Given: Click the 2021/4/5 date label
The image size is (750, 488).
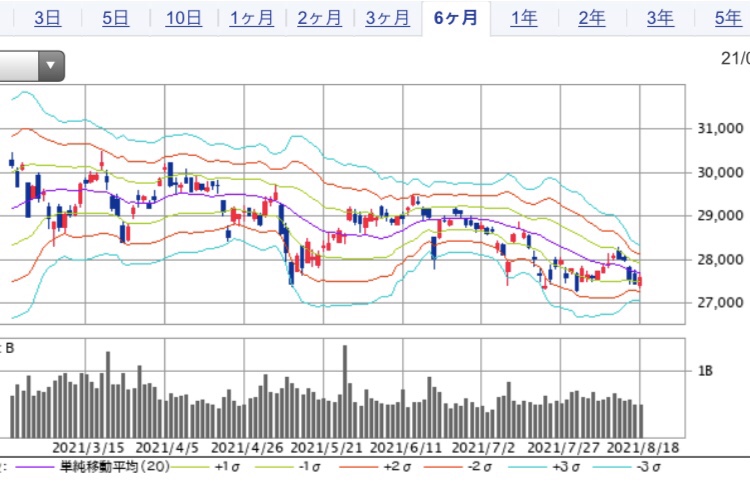Looking at the screenshot, I should (167, 448).
